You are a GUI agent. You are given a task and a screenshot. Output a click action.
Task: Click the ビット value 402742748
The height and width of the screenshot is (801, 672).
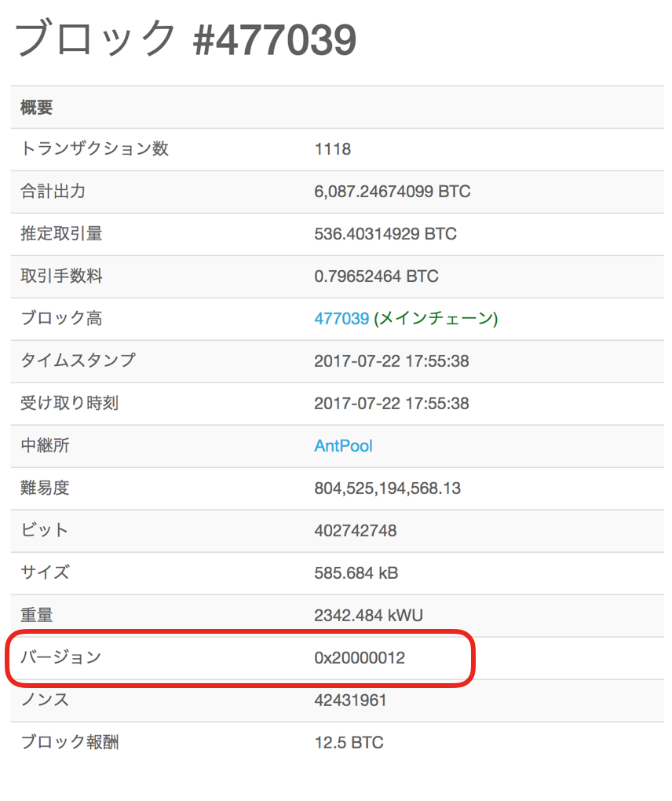tap(362, 531)
